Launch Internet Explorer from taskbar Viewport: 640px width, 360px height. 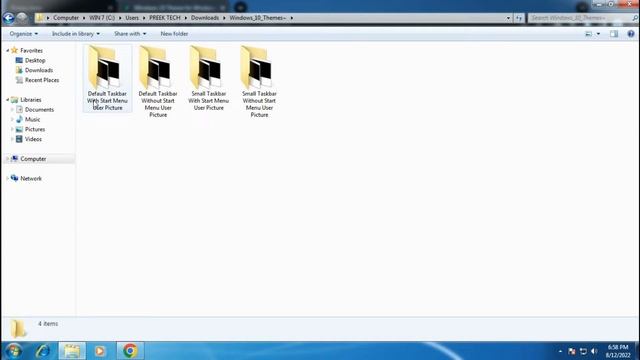[42, 351]
